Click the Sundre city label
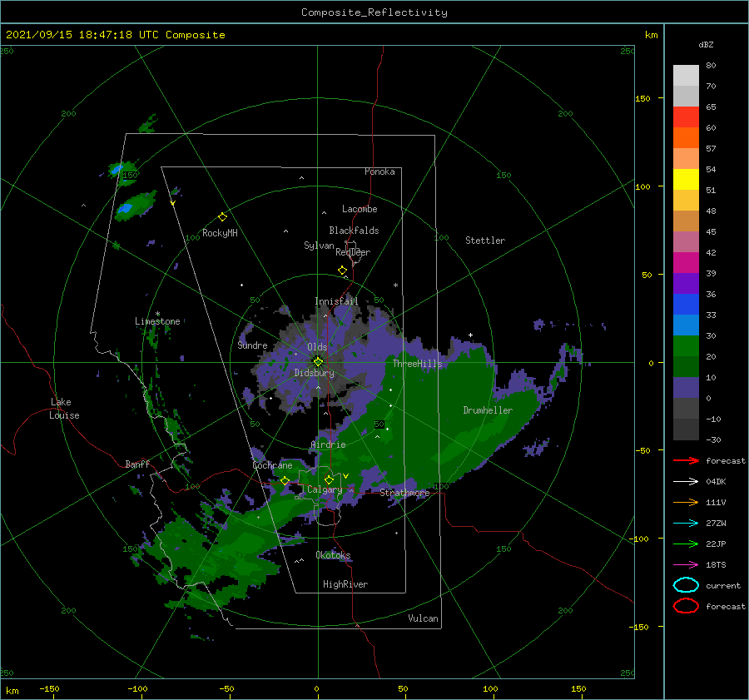Image resolution: width=749 pixels, height=700 pixels. coord(252,345)
